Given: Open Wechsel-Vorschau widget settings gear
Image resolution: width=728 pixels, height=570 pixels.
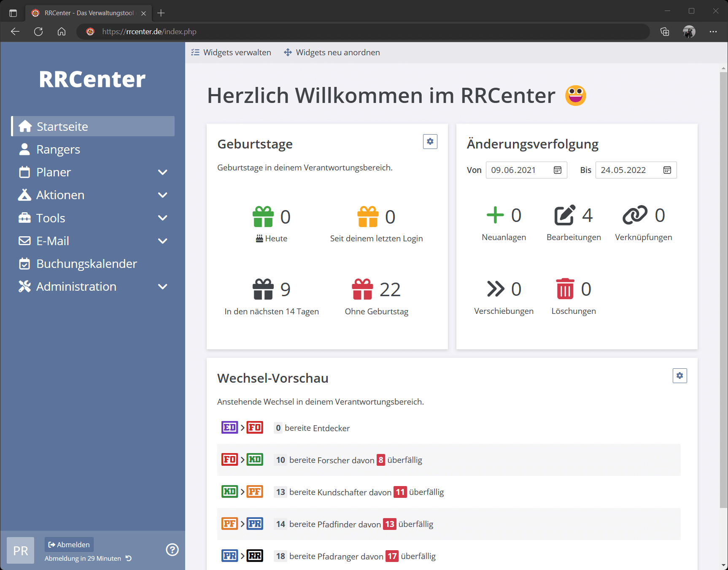Looking at the screenshot, I should pos(679,375).
